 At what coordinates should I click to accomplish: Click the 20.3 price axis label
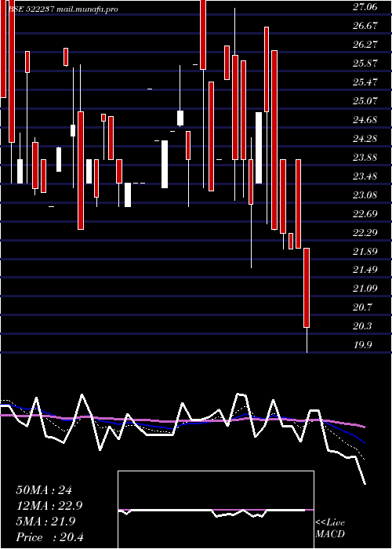(362, 327)
